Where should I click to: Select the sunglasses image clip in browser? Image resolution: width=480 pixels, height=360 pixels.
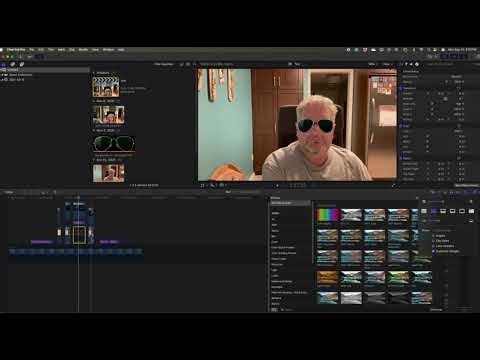(x=114, y=144)
